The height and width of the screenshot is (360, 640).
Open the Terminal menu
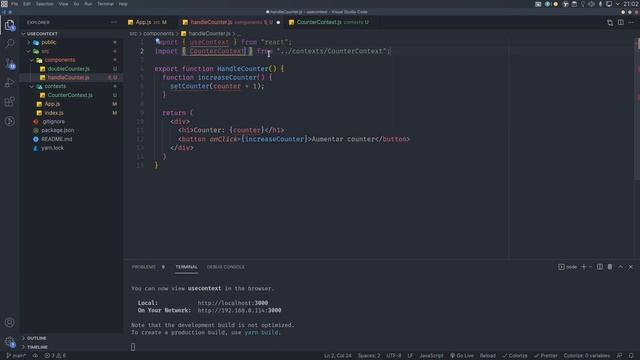tap(105, 4)
